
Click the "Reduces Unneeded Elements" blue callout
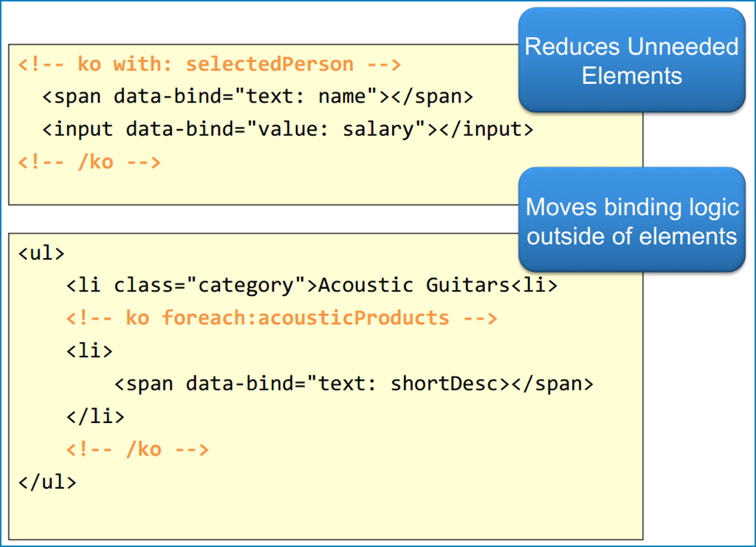point(631,61)
